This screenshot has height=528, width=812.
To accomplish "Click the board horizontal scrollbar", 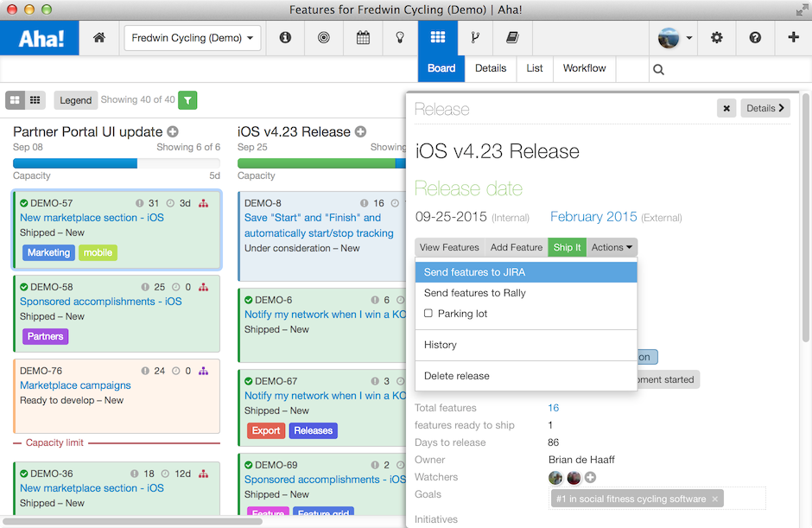I will pyautogui.click(x=132, y=521).
